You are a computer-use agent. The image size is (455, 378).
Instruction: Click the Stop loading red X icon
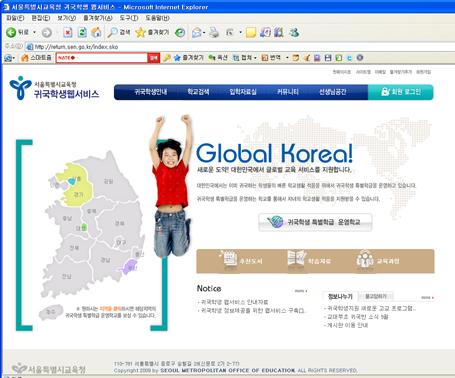pyautogui.click(x=68, y=32)
